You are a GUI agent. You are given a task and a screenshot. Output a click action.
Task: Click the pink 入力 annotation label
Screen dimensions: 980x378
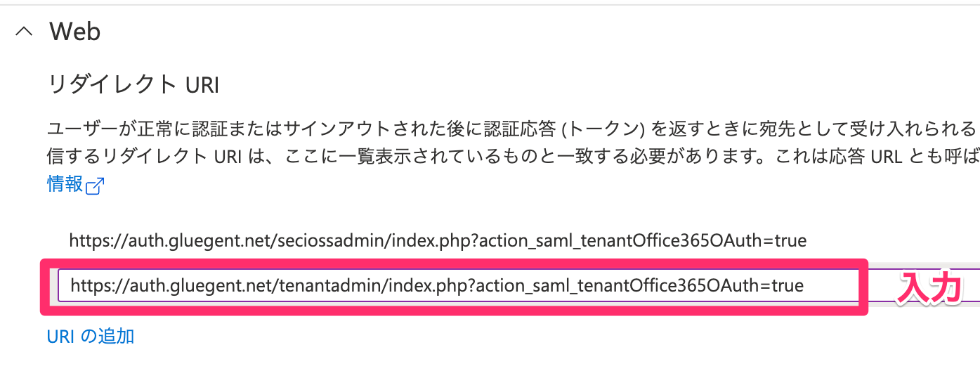[929, 287]
